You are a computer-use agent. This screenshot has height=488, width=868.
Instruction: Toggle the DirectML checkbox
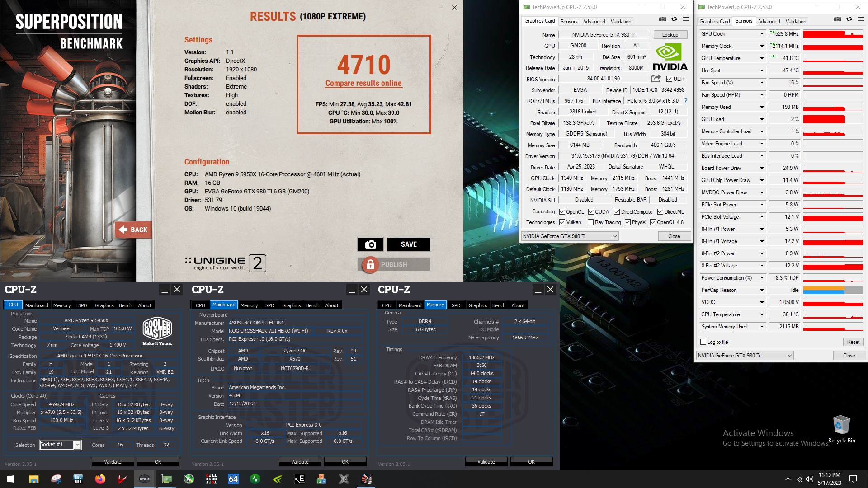click(x=660, y=212)
